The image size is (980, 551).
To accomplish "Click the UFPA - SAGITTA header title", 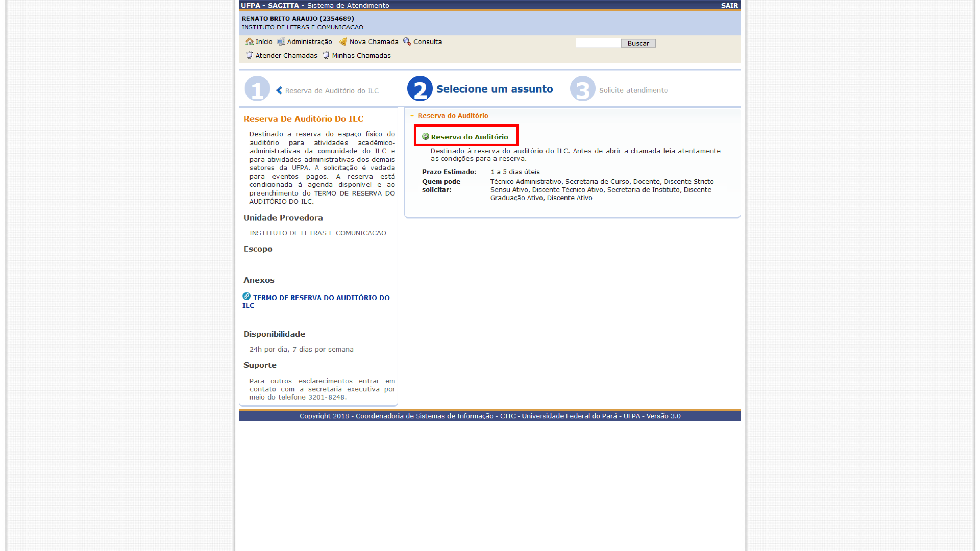I will (x=315, y=5).
